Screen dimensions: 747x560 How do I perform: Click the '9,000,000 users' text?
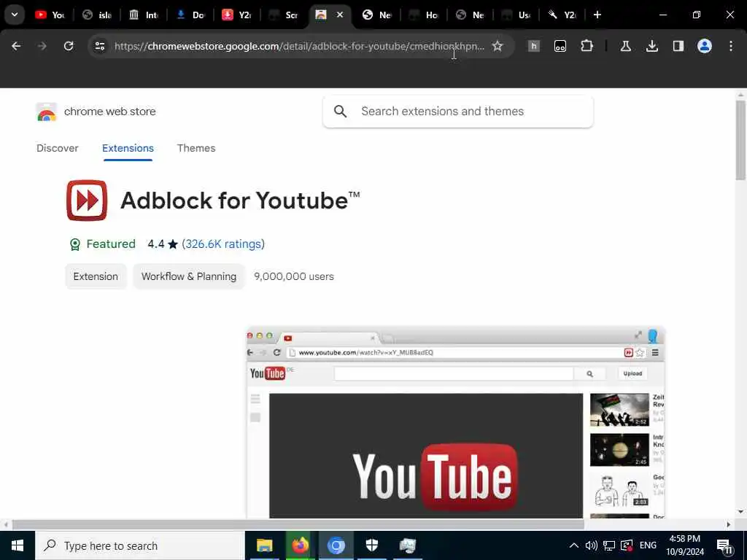(294, 276)
